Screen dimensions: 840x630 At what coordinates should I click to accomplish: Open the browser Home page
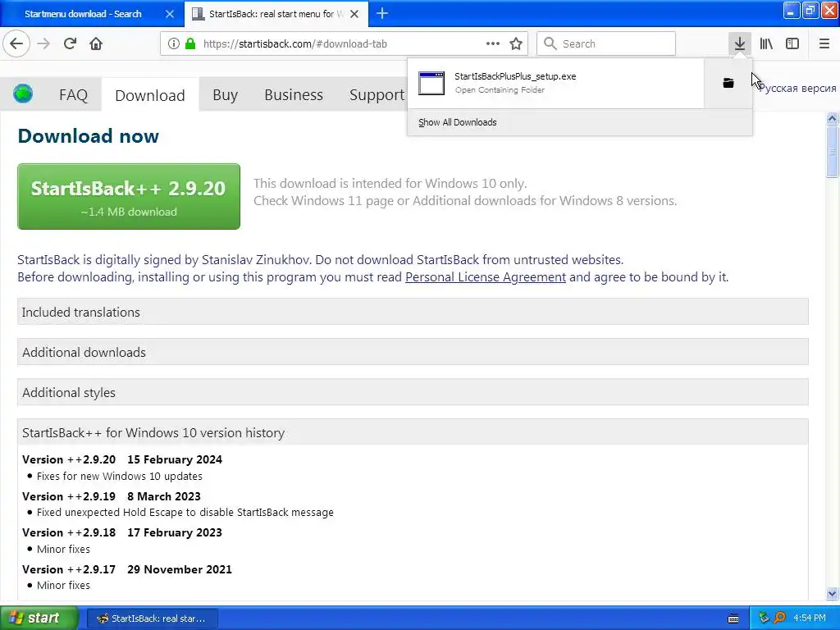96,43
